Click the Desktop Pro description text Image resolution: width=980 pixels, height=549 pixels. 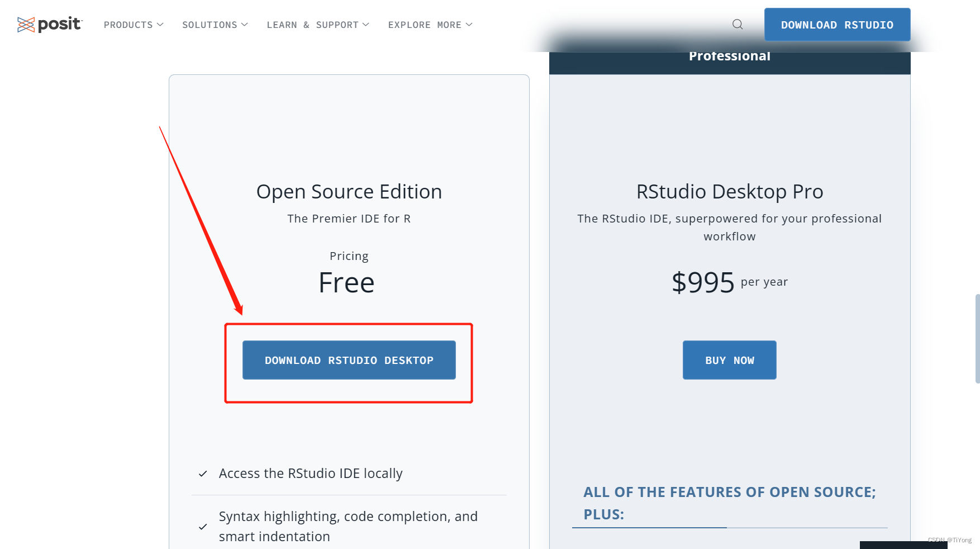(x=729, y=228)
